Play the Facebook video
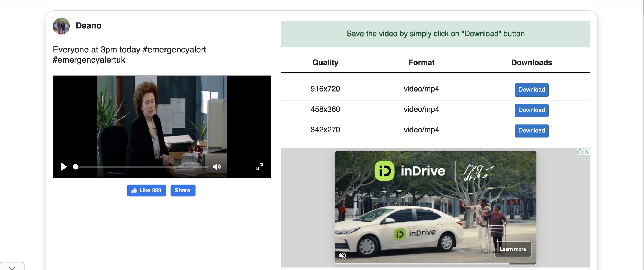 (x=64, y=167)
